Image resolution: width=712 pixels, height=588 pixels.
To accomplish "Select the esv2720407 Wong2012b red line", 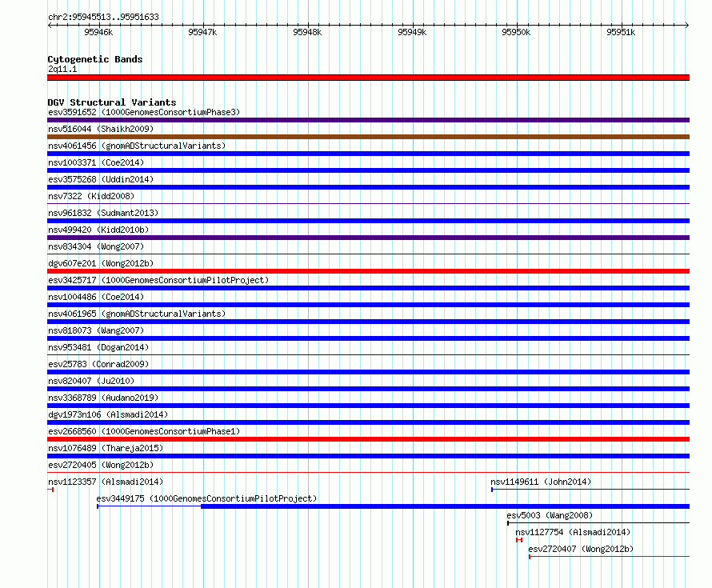I will click(609, 557).
